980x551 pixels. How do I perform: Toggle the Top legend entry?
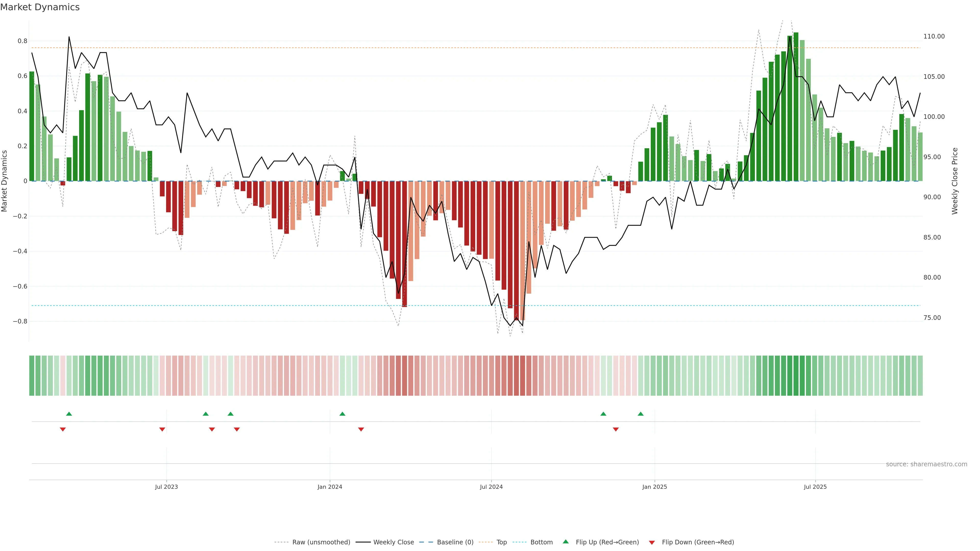click(x=501, y=542)
